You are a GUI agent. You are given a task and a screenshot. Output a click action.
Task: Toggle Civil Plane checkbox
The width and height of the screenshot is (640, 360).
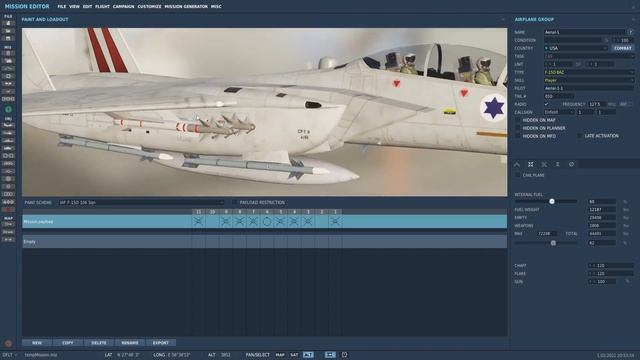pyautogui.click(x=518, y=175)
